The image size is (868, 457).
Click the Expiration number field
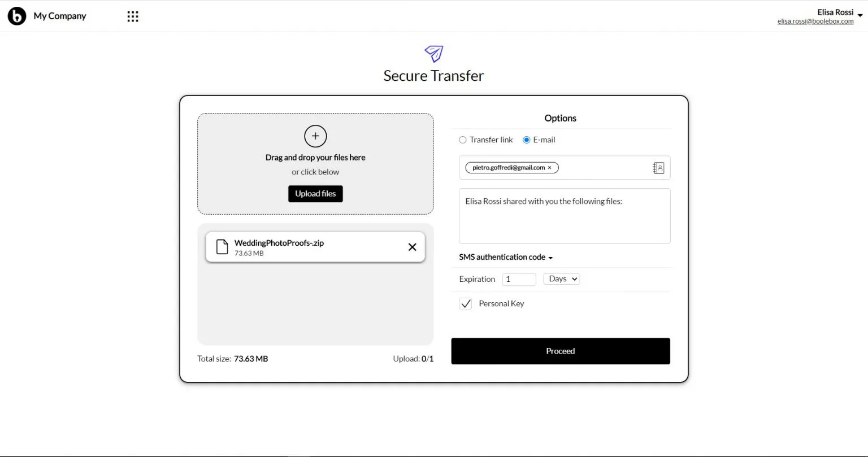point(519,279)
